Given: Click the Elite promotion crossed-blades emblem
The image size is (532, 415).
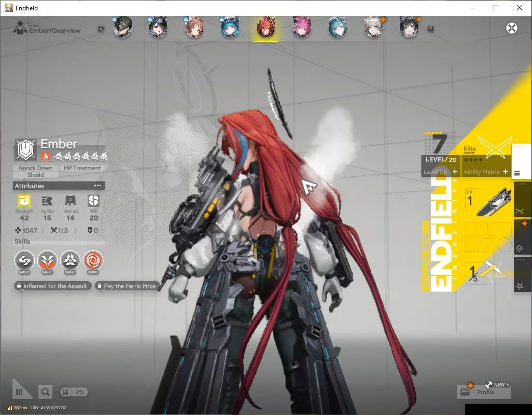Looking at the screenshot, I should pyautogui.click(x=495, y=147).
